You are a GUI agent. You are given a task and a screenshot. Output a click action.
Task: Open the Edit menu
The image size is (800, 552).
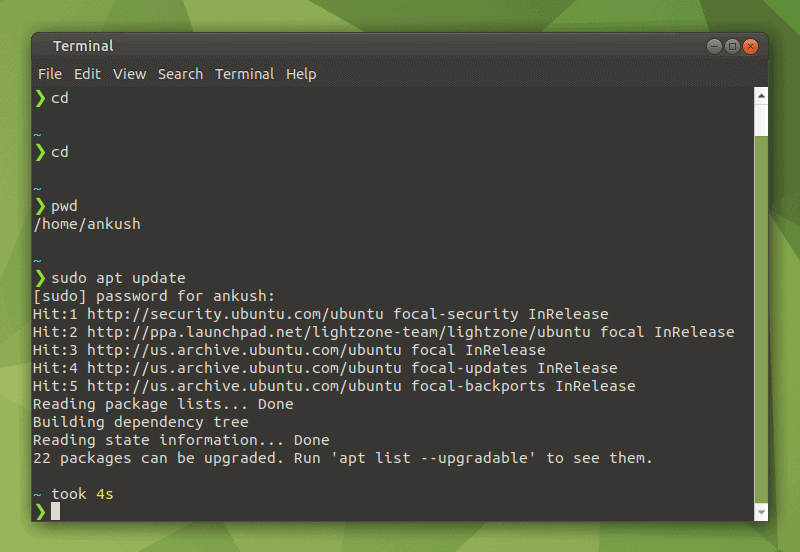click(87, 74)
